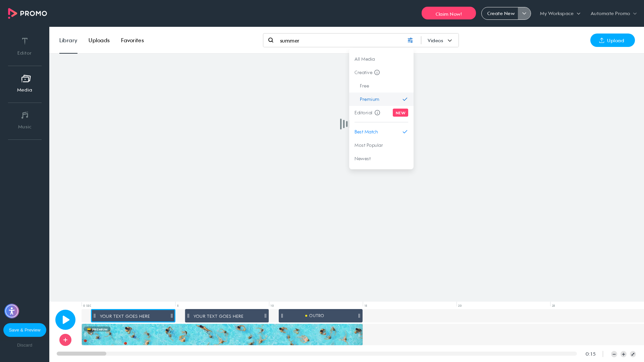Click the search magnifier icon
Viewport: 644px width, 362px height.
coord(271,40)
